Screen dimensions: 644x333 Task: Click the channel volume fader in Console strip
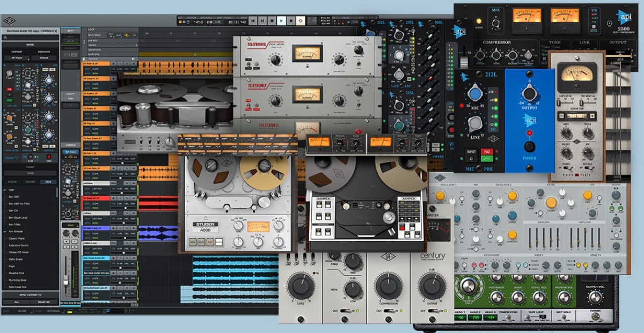tap(66, 280)
